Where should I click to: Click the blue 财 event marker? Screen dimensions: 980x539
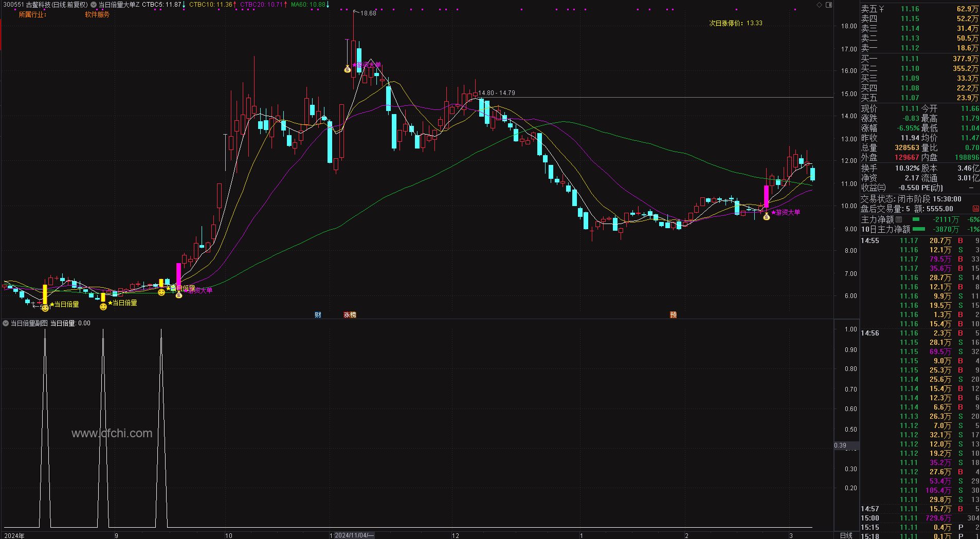[x=318, y=315]
